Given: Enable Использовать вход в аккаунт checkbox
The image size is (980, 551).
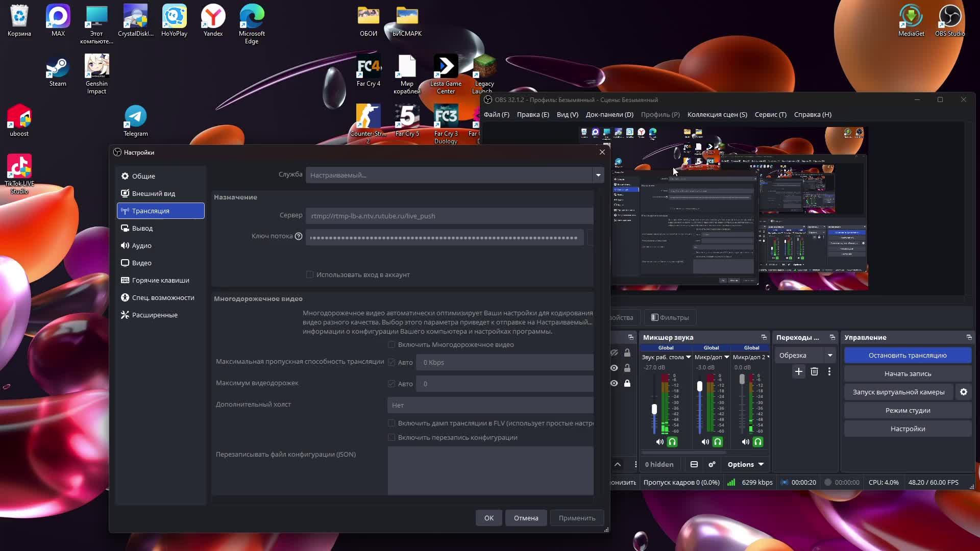Looking at the screenshot, I should [310, 274].
